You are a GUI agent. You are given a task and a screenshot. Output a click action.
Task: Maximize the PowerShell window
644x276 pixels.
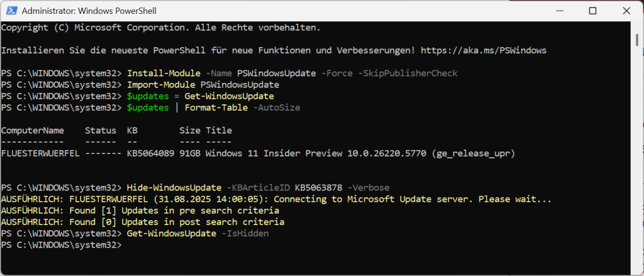click(x=592, y=11)
